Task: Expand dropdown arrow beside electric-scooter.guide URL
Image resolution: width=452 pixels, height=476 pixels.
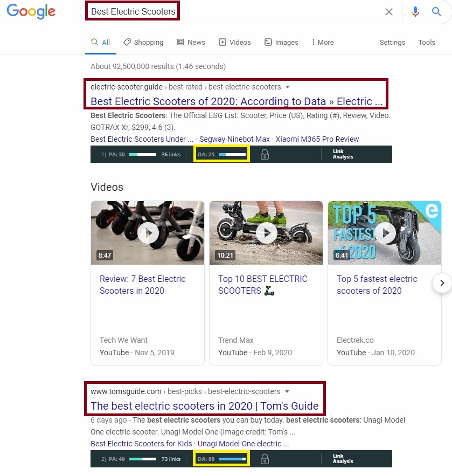Action: tap(288, 87)
